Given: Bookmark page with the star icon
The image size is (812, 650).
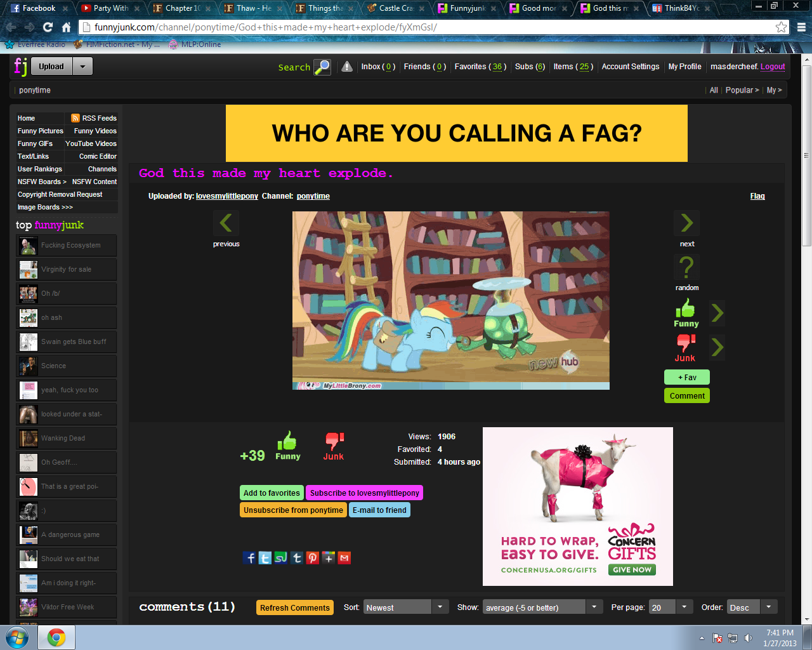Looking at the screenshot, I should [x=782, y=27].
